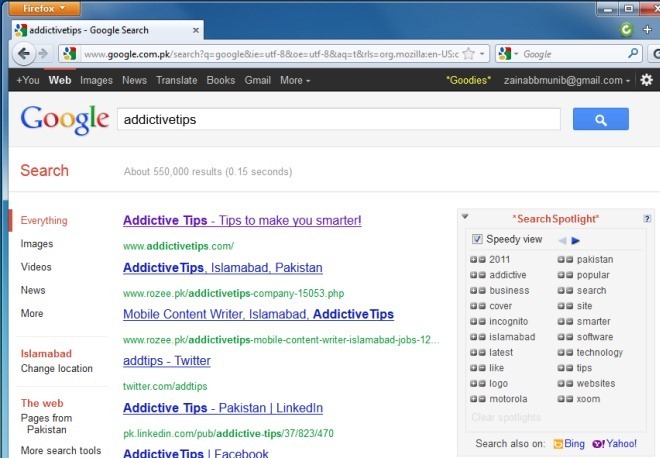
Task: Open Gmail from the Google bar
Action: [258, 80]
